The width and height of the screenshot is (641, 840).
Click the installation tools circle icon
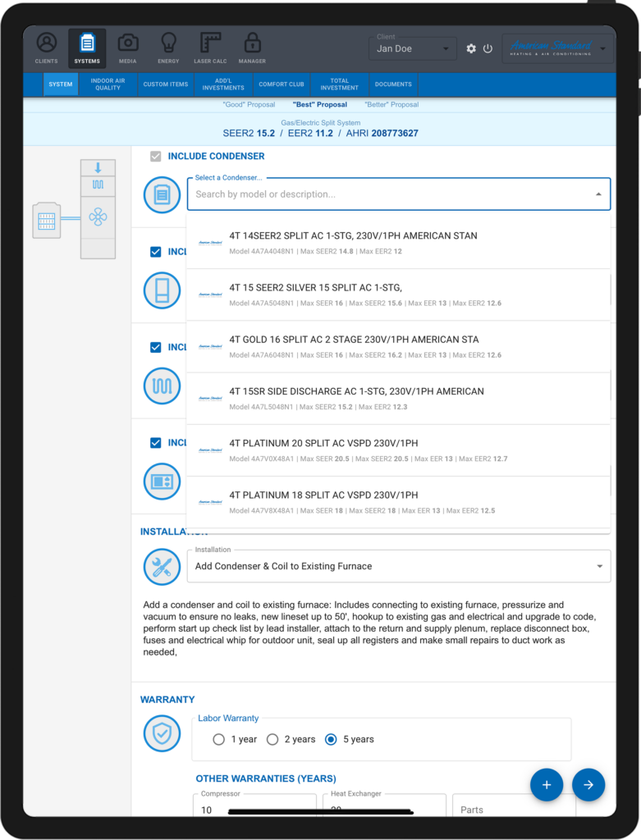162,567
